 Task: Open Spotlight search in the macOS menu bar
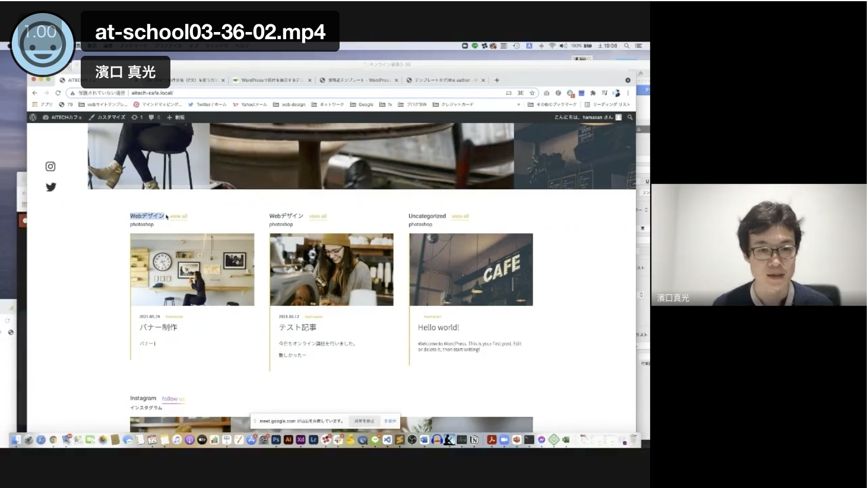(626, 46)
